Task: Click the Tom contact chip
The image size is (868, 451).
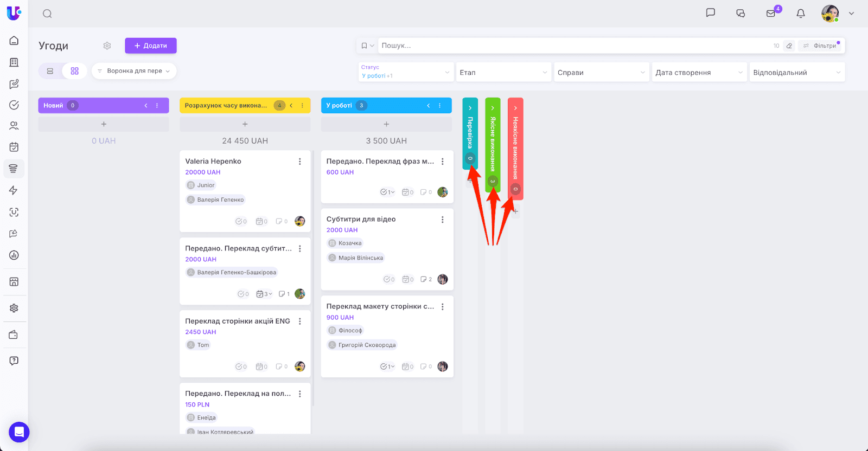Action: point(198,345)
